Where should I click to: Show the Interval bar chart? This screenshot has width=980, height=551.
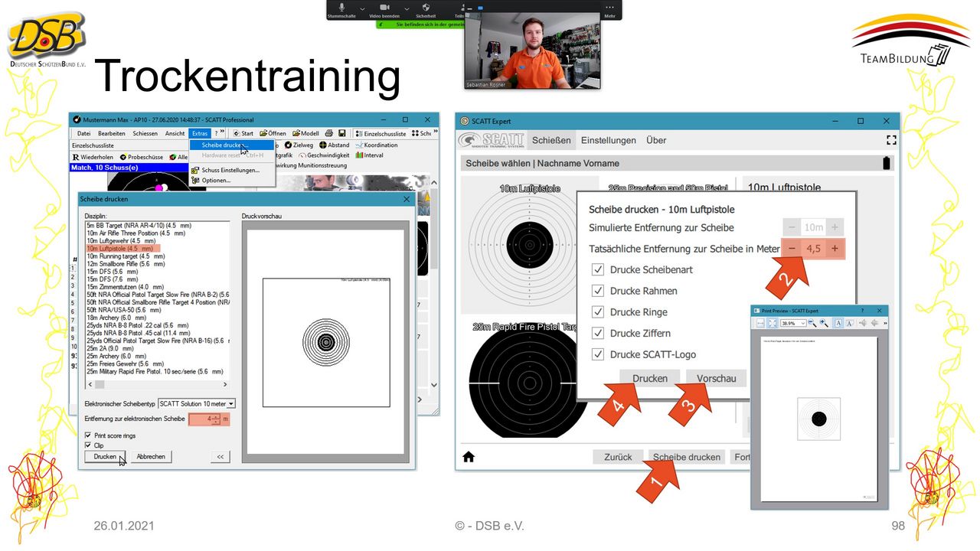click(x=369, y=155)
